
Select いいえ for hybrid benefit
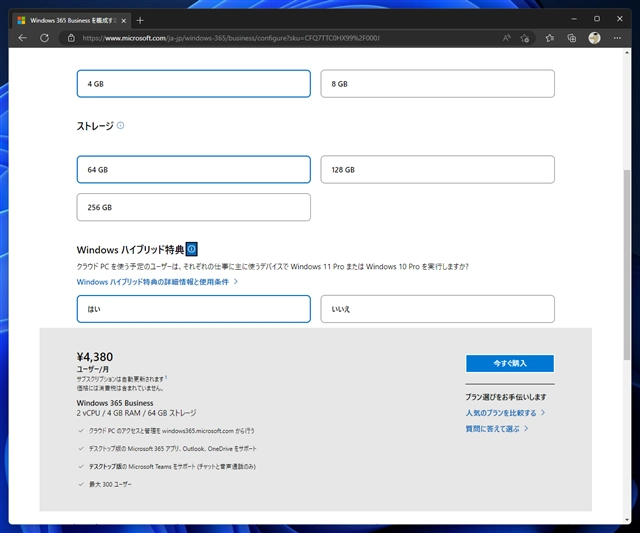point(438,309)
